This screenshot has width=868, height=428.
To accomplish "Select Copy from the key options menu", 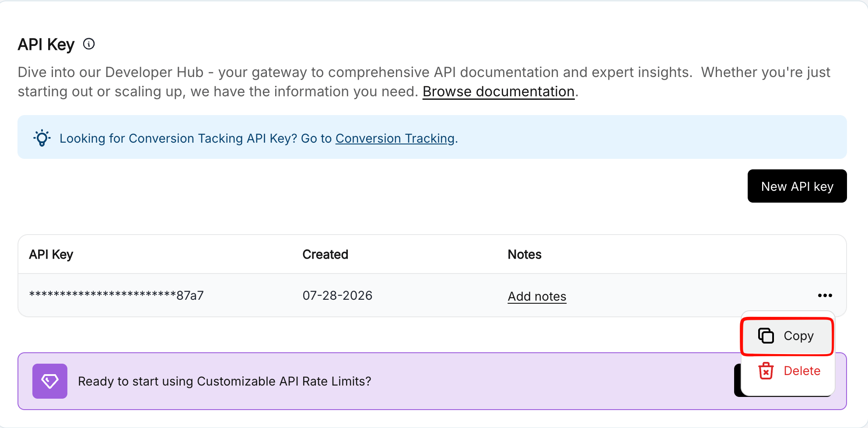I will (787, 336).
